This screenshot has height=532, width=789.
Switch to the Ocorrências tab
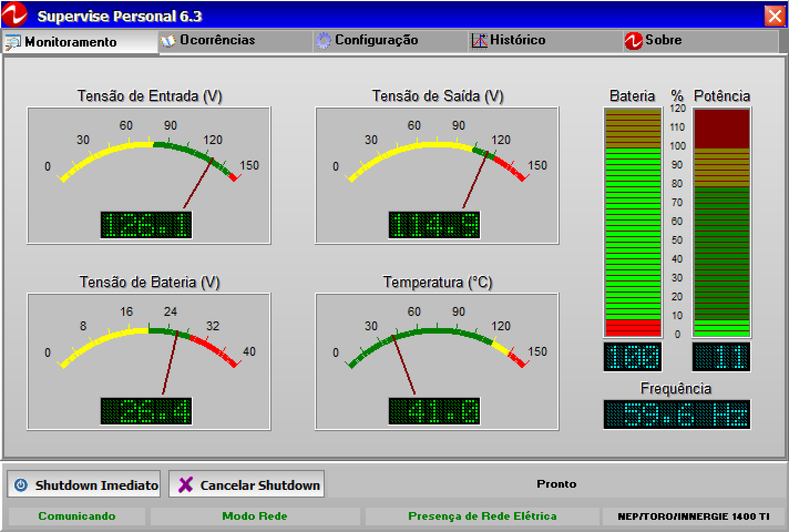(x=217, y=40)
